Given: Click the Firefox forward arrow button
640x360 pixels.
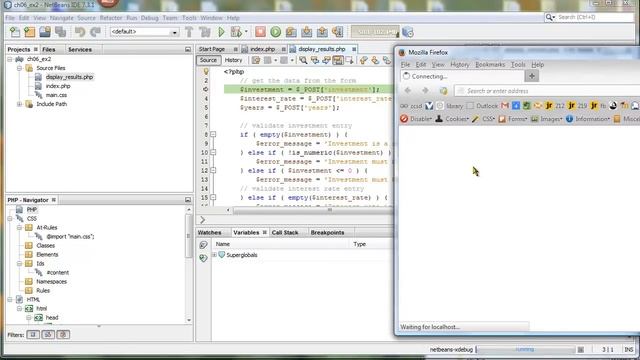Looking at the screenshot, I should 425,91.
